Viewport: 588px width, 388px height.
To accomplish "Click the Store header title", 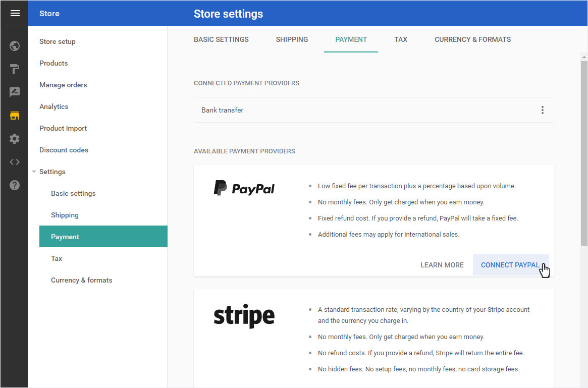I will pos(49,14).
